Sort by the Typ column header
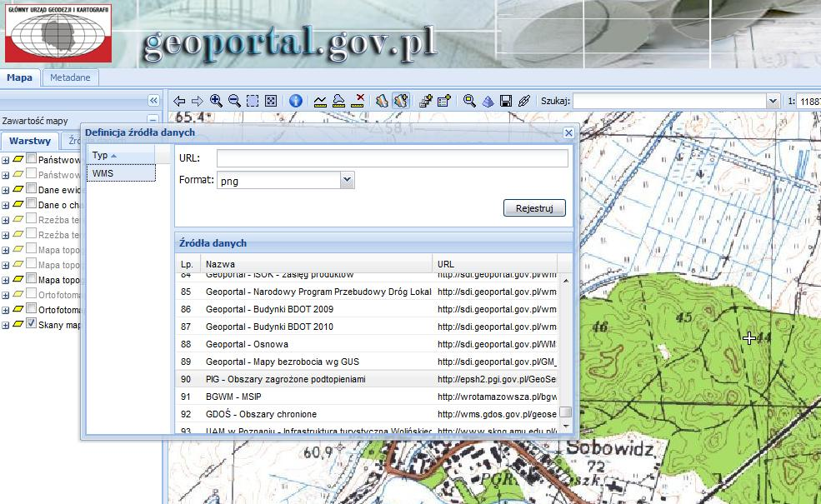 (120, 155)
